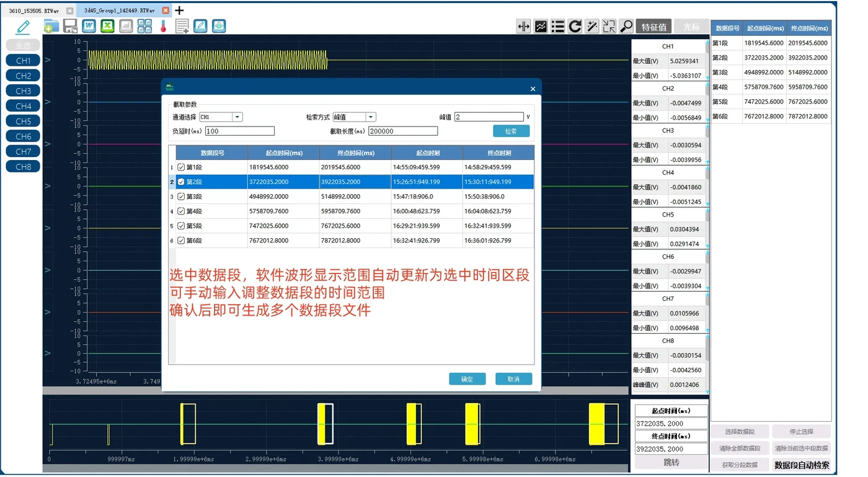Click cell 15:26:51:949.199 in dialog table
The height and width of the screenshot is (477, 868).
point(427,182)
